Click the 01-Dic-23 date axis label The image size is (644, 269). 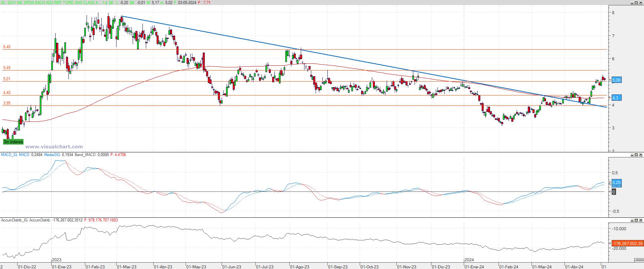[x=441, y=267]
